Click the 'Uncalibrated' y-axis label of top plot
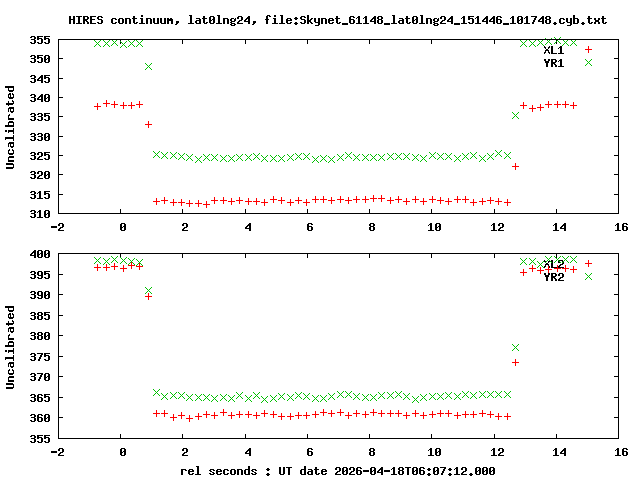Screen dimensions: 640x480 click(10, 127)
